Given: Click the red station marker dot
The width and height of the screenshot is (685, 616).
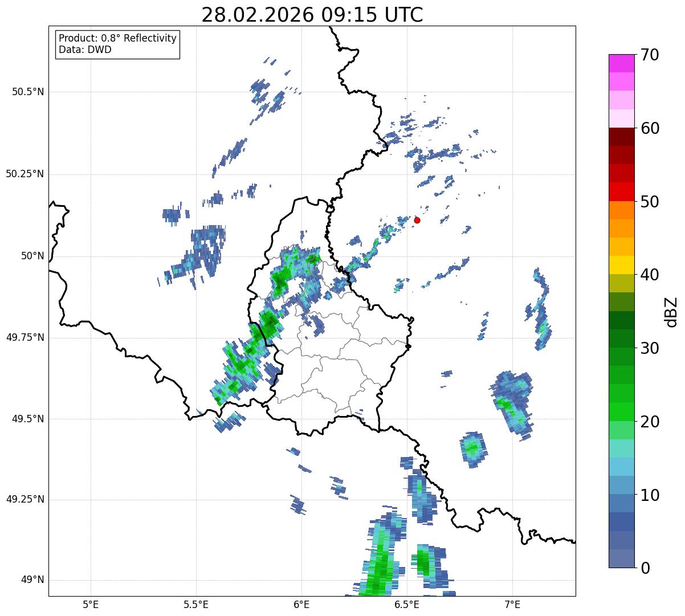Looking at the screenshot, I should pyautogui.click(x=417, y=220).
